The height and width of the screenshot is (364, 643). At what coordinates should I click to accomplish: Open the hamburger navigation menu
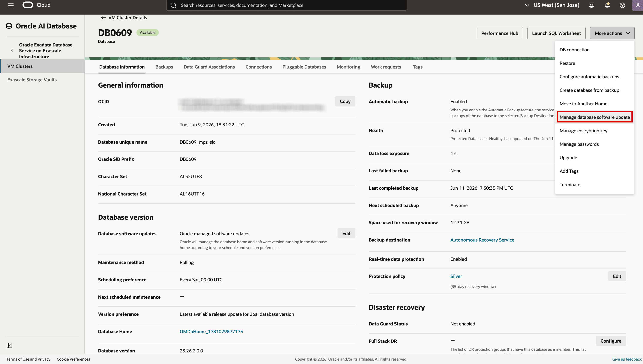pyautogui.click(x=11, y=5)
